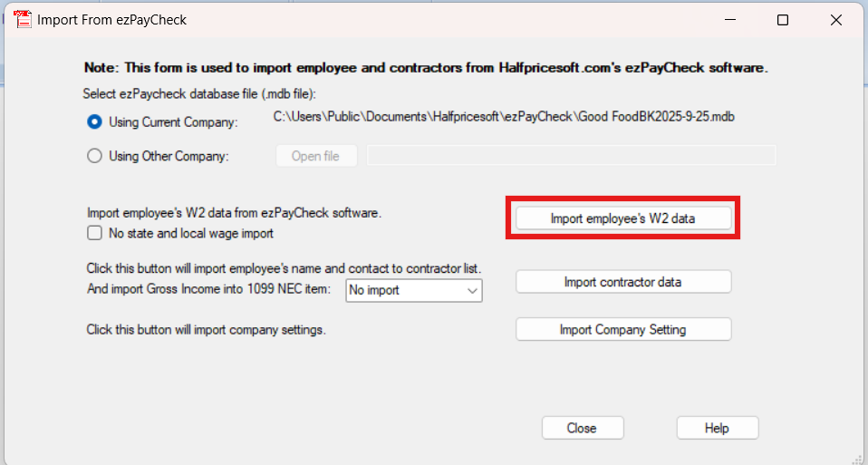Select the Using Other Company radio button
This screenshot has width=868, height=465.
tap(94, 156)
